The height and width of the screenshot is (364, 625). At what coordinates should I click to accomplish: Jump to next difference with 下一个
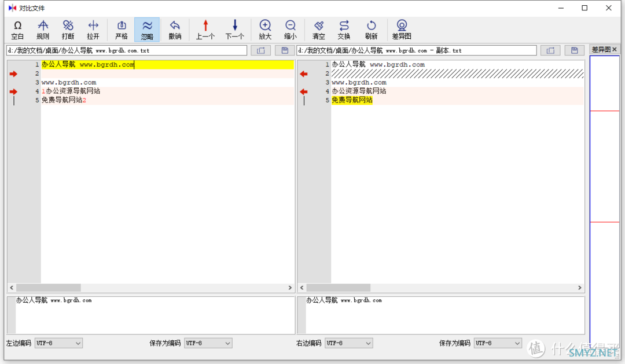(x=235, y=30)
